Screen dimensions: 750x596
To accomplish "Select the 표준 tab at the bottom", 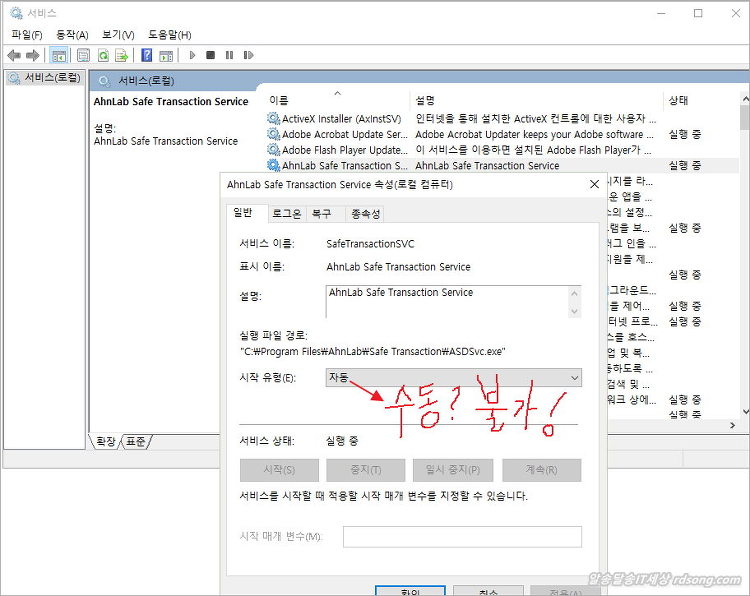I will click(x=137, y=441).
